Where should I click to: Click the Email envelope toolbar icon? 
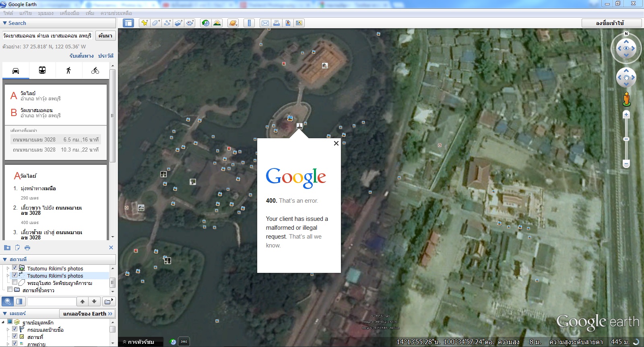coord(265,23)
